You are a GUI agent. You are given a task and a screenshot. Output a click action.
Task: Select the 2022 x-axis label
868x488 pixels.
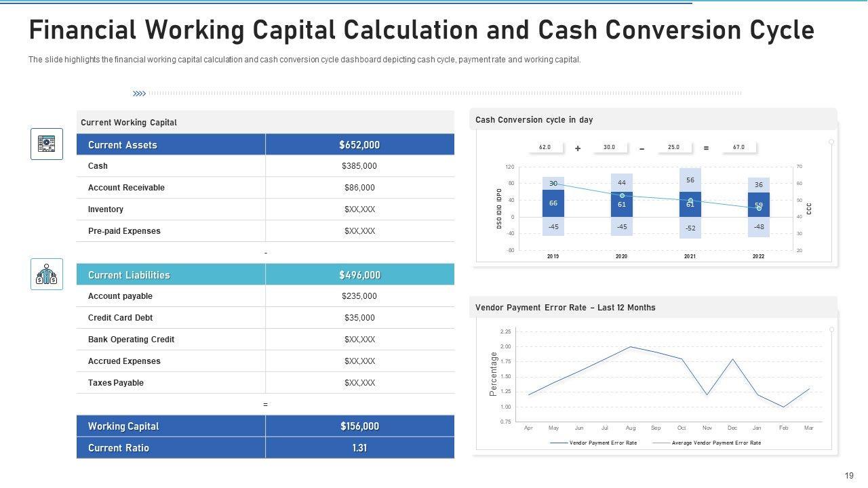(x=759, y=257)
